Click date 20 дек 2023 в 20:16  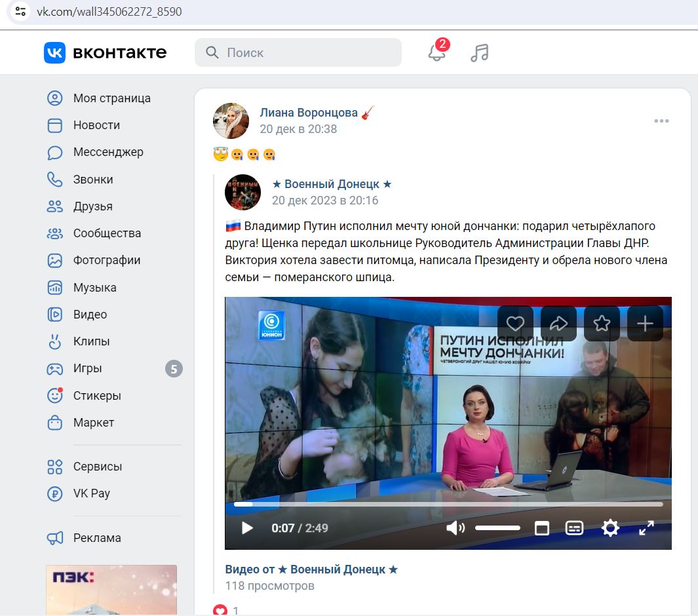[x=325, y=201]
